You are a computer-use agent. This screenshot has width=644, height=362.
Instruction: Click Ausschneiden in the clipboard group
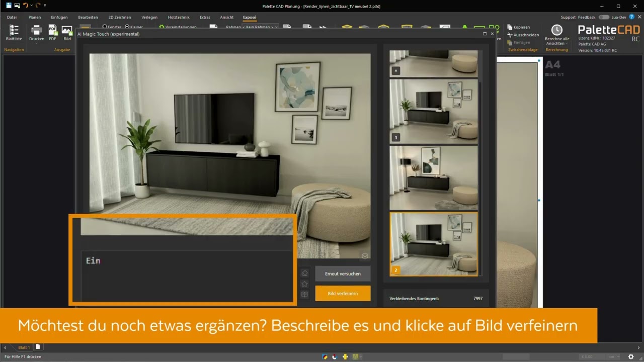click(523, 35)
